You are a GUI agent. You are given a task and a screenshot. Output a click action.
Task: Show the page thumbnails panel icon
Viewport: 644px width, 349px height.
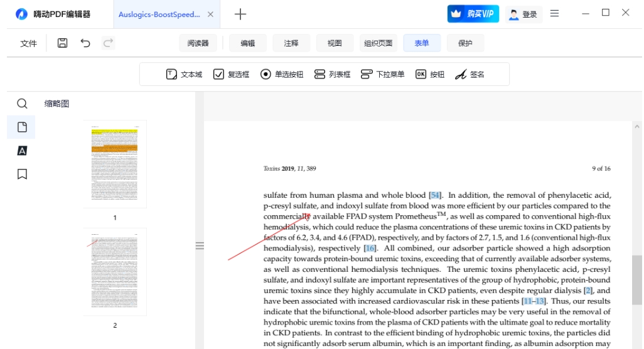point(22,127)
